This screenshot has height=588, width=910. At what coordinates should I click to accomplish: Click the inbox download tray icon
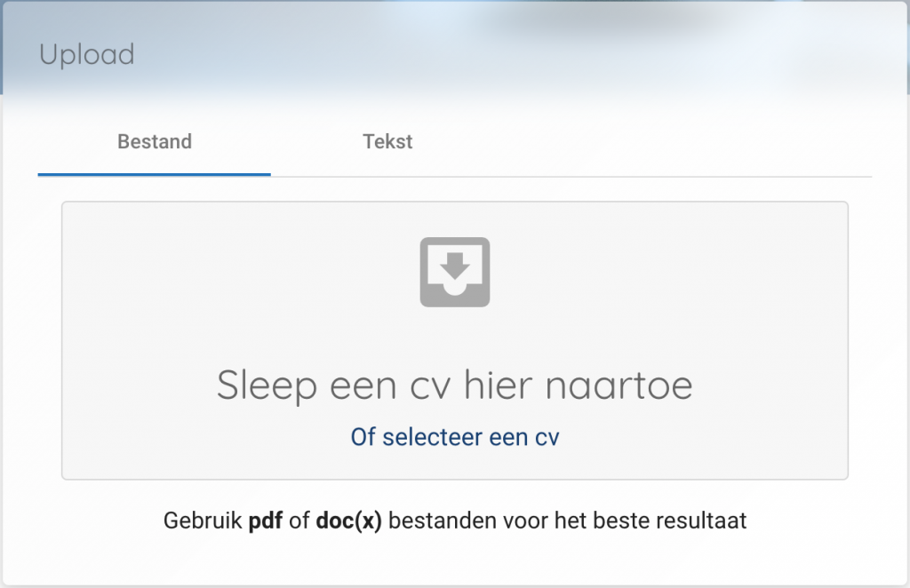coord(454,272)
